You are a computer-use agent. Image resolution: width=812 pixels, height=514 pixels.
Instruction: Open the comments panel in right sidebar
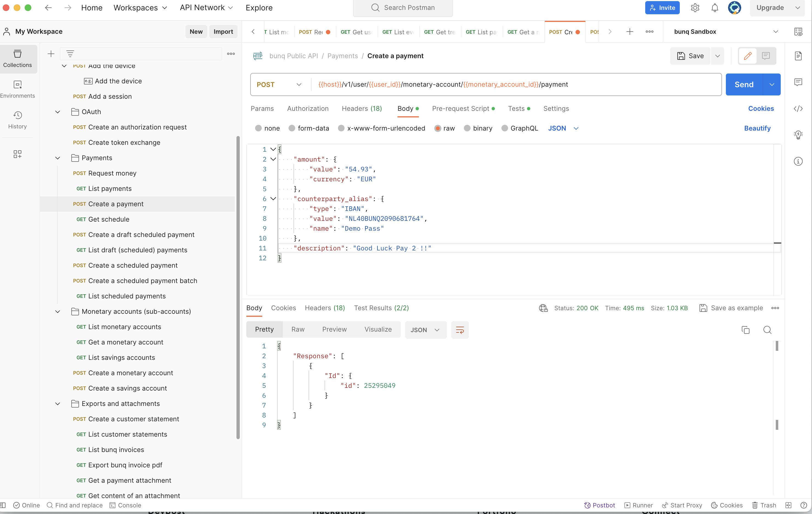click(798, 82)
